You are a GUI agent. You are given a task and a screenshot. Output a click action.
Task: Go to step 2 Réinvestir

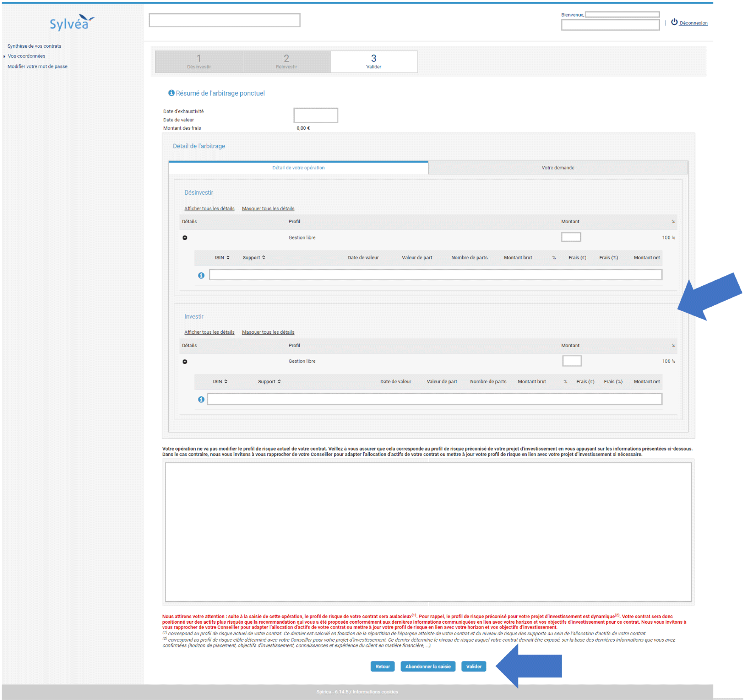(x=286, y=61)
